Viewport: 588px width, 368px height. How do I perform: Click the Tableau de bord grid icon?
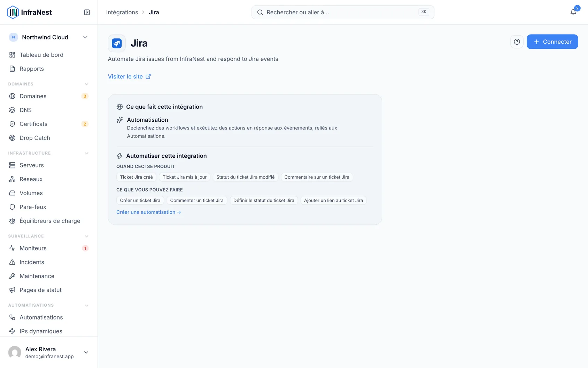pos(12,55)
